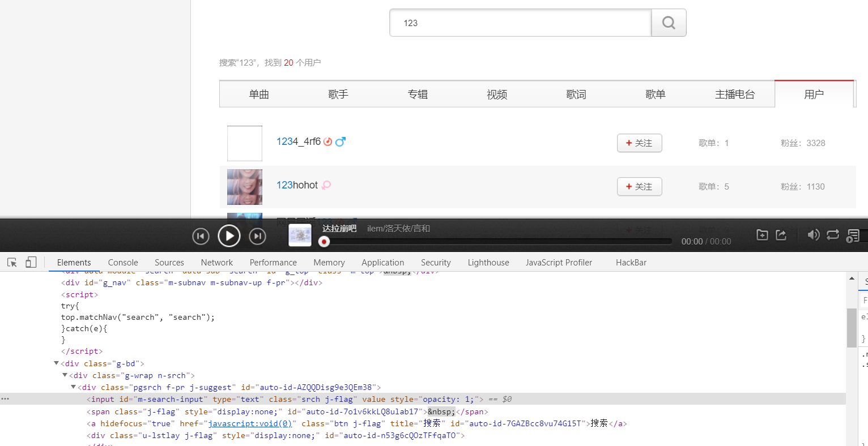Viewport: 868px width, 446px height.
Task: Switch the loop playback mode icon
Action: coord(832,235)
